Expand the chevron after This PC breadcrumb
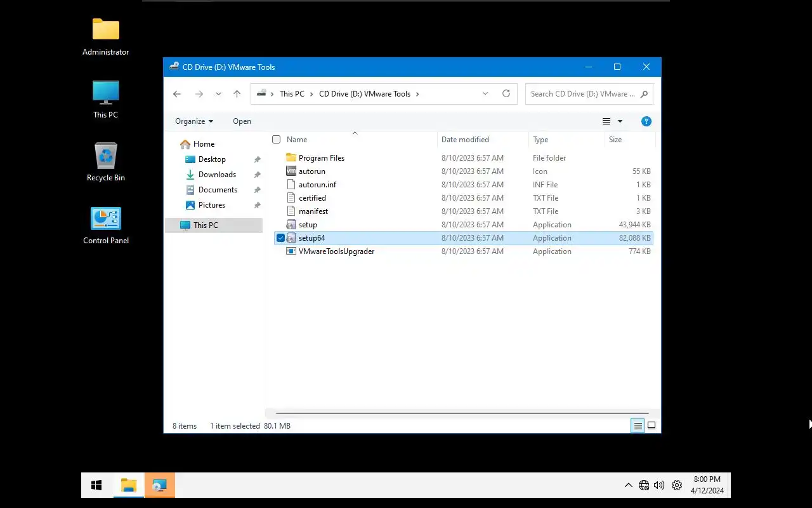812x508 pixels. pyautogui.click(x=311, y=94)
